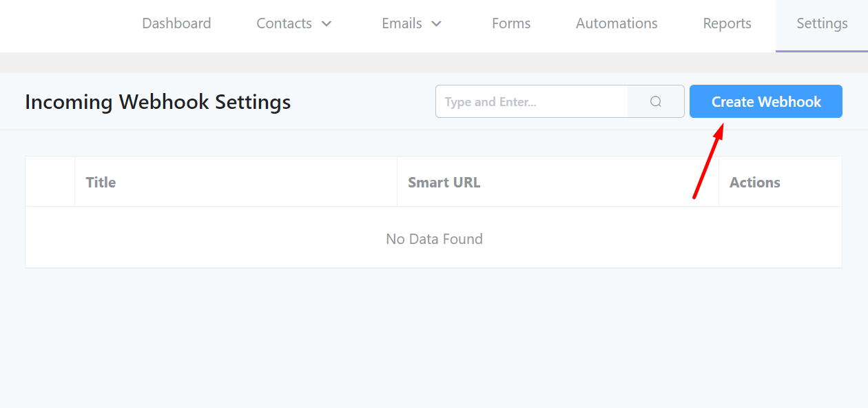Click the red arrow annotation
The width and height of the screenshot is (868, 408).
pyautogui.click(x=707, y=162)
